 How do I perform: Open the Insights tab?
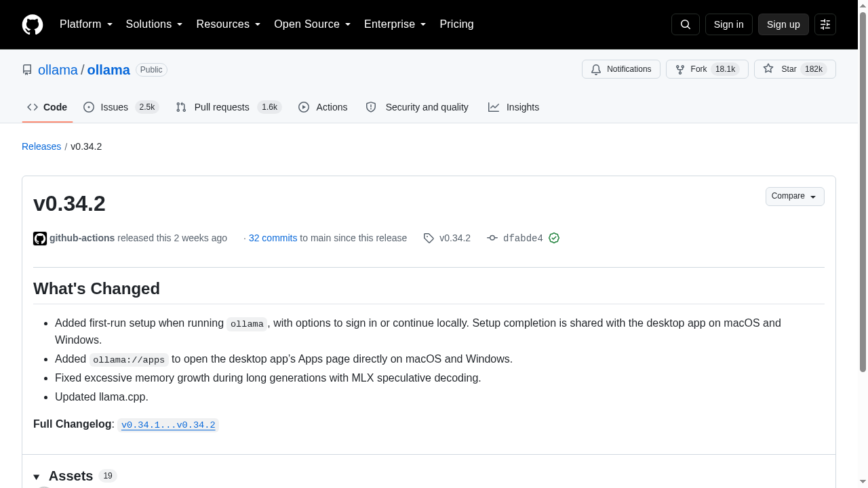[513, 107]
